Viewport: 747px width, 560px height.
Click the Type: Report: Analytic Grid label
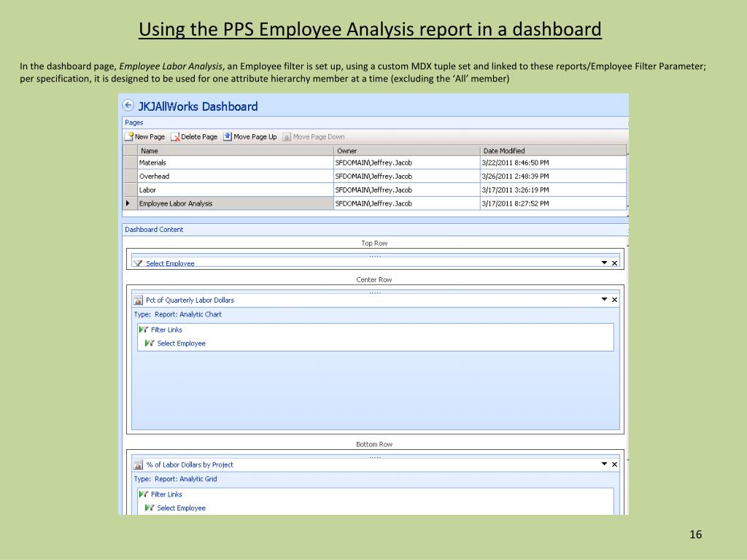point(175,479)
